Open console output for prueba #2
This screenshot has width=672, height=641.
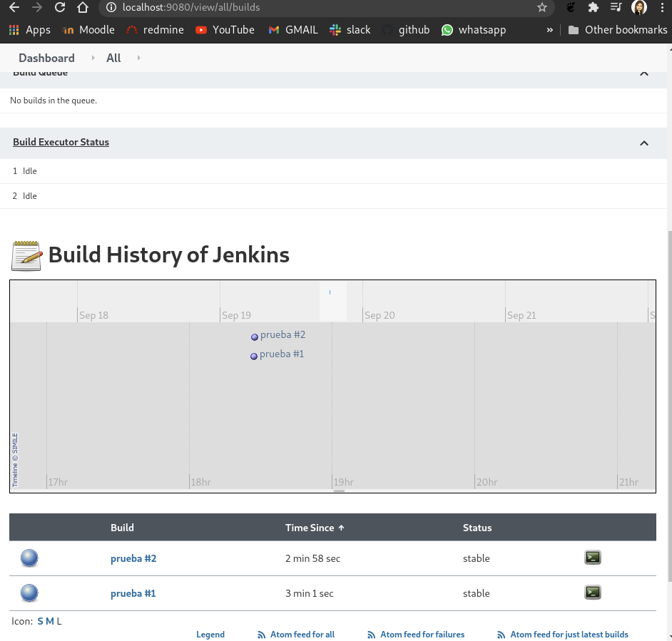click(x=592, y=558)
